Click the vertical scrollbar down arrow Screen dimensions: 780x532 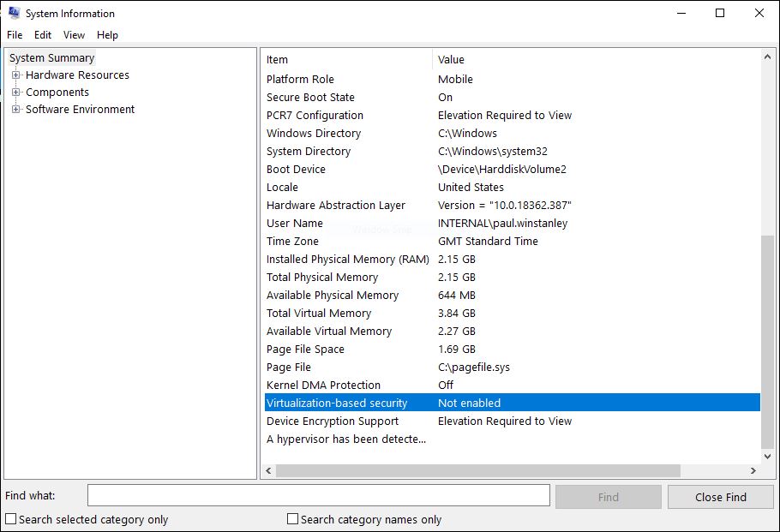pos(767,454)
